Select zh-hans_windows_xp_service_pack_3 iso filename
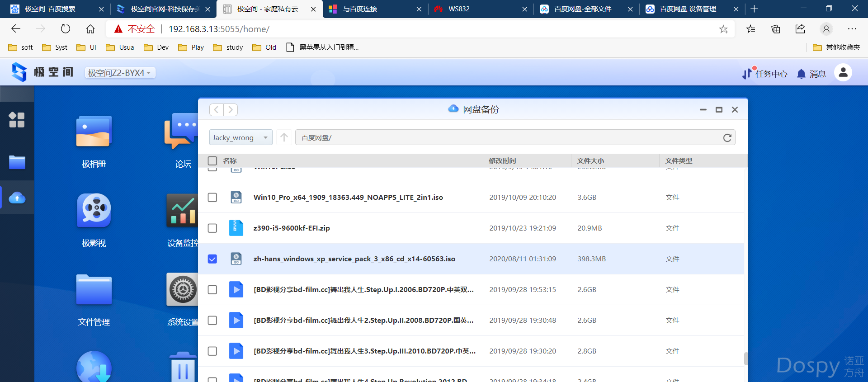This screenshot has height=382, width=868. click(x=354, y=259)
